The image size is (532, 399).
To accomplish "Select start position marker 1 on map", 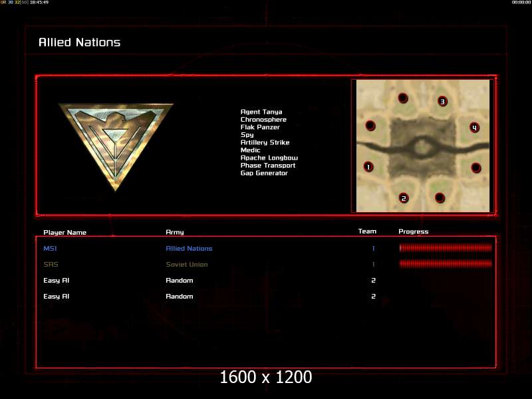I will (368, 167).
